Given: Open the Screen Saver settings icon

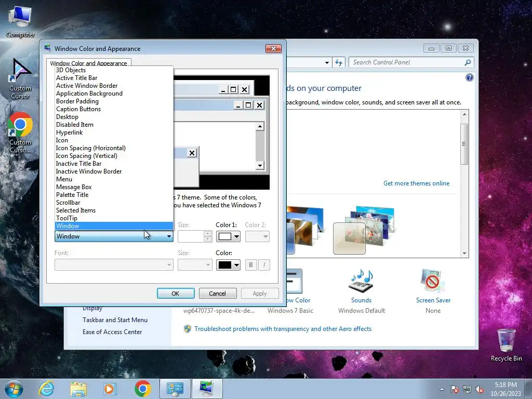Looking at the screenshot, I should click(433, 281).
